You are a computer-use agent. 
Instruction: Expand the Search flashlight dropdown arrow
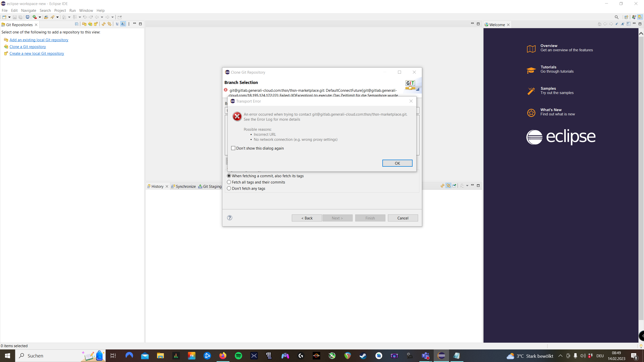[57, 17]
